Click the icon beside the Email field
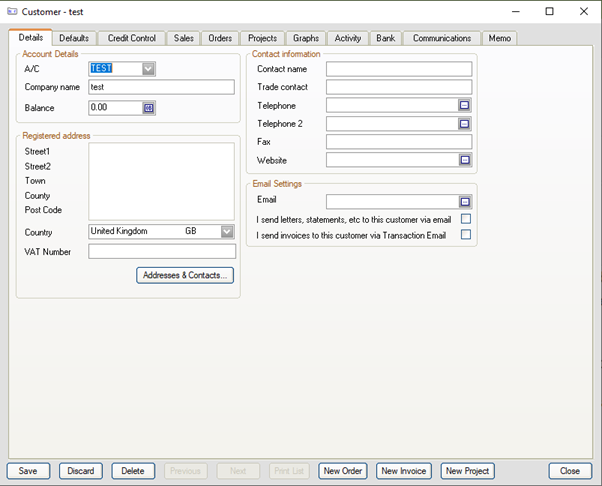Image resolution: width=602 pixels, height=486 pixels. pyautogui.click(x=464, y=201)
